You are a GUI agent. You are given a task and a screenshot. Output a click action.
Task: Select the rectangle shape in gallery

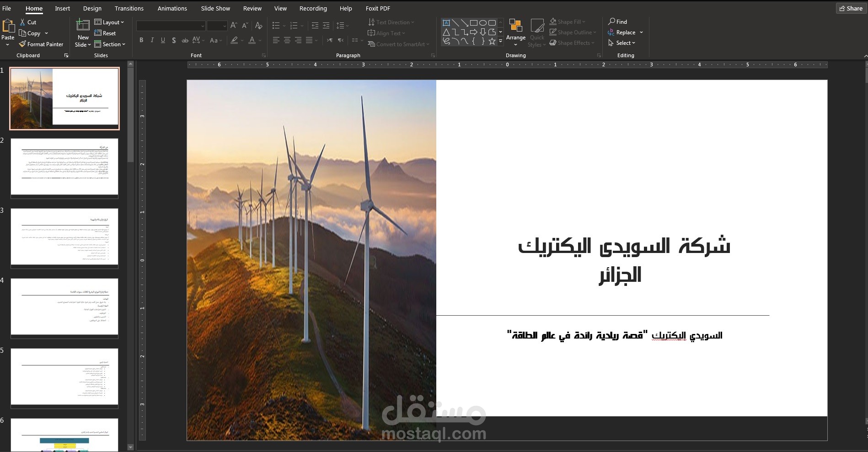pos(474,22)
